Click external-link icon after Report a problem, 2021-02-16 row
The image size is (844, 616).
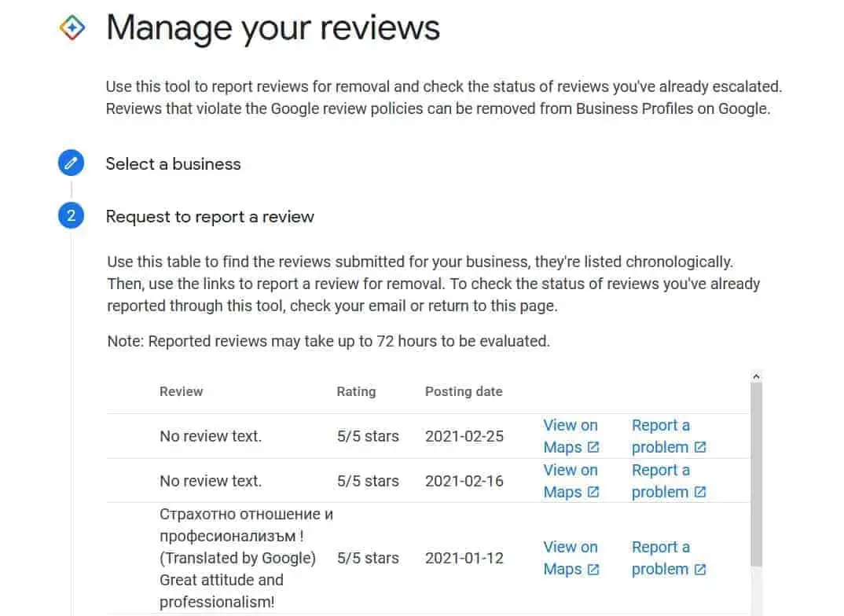[699, 492]
